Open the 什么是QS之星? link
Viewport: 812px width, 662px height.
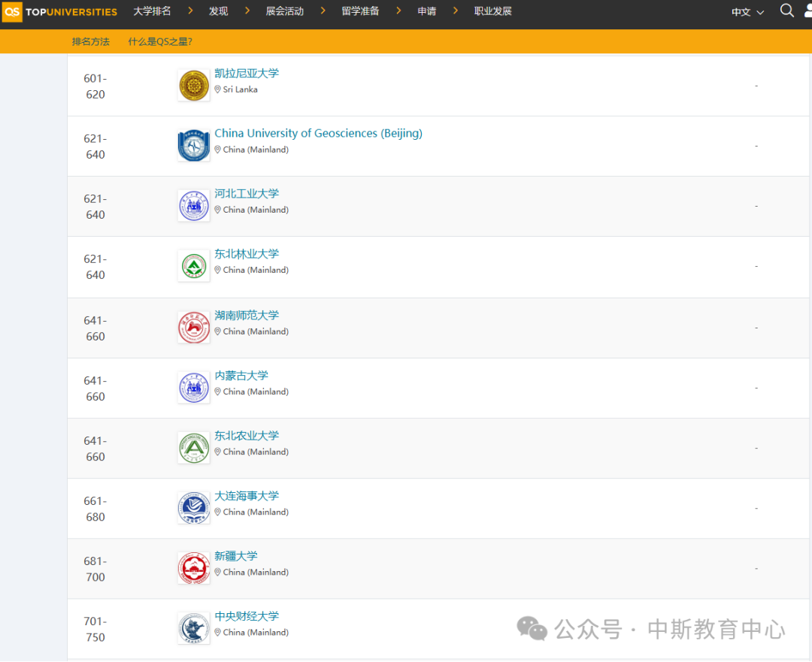pos(160,41)
